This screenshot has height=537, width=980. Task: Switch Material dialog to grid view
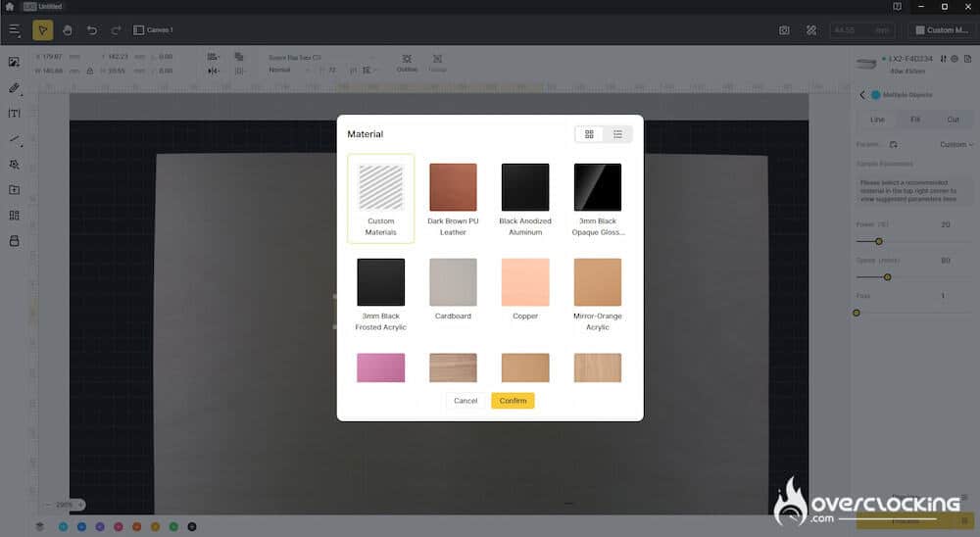click(x=589, y=134)
